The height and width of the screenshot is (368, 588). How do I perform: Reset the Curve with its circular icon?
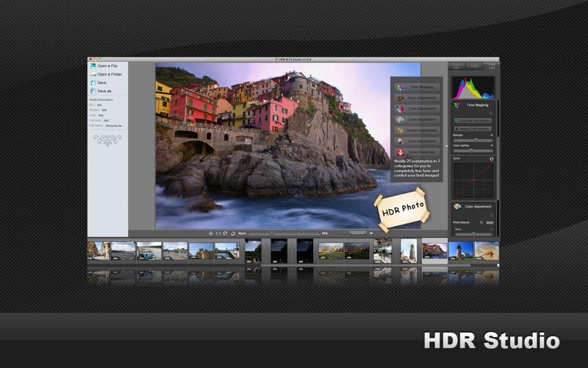coord(491,159)
